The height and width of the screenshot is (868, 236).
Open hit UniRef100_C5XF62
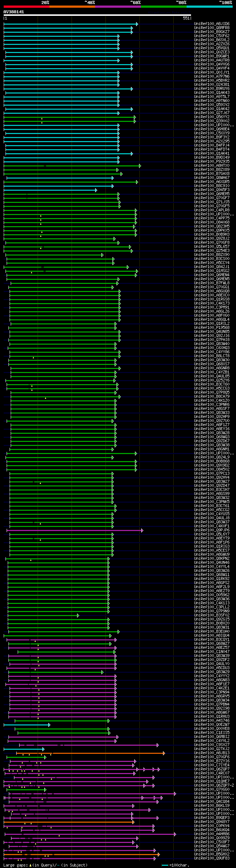[x=212, y=36]
